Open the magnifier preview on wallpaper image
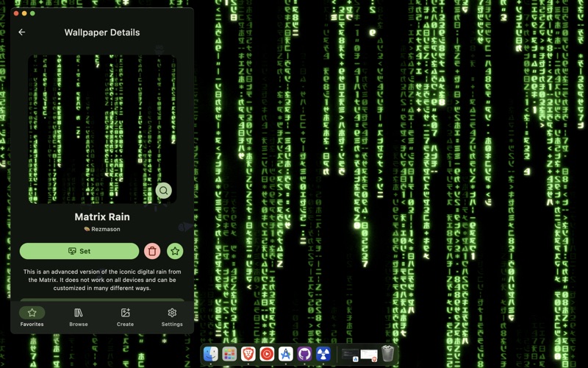 [163, 191]
